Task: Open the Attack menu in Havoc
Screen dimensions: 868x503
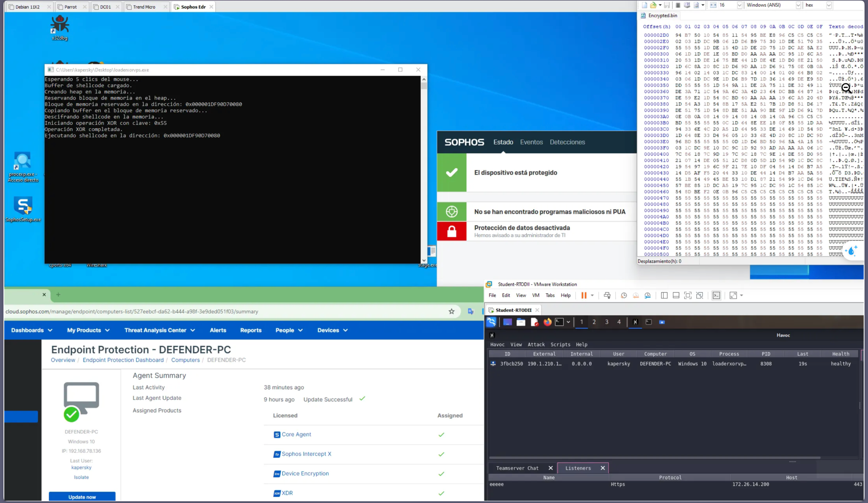Action: pos(536,344)
